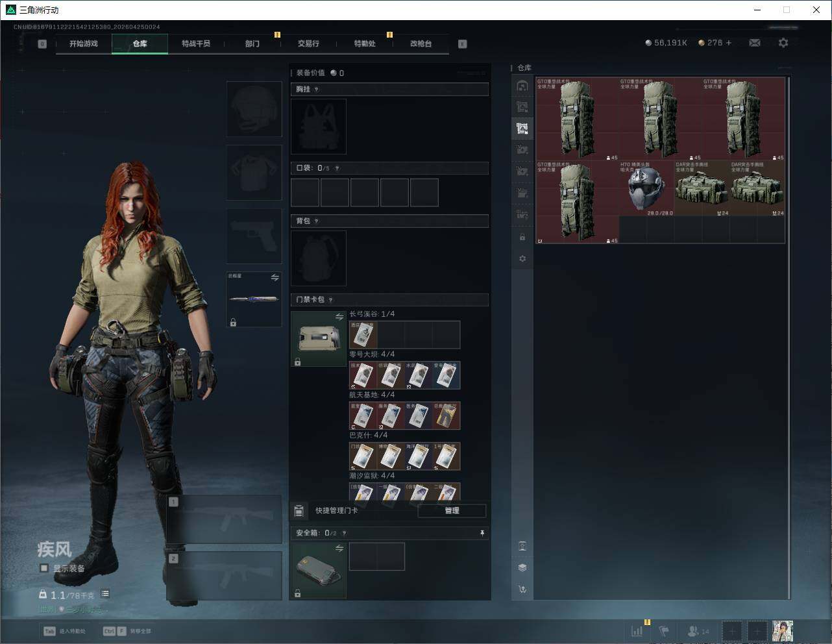Image resolution: width=832 pixels, height=644 pixels.
Task: Click the empty primary weapon slot 1
Action: pyautogui.click(x=225, y=519)
